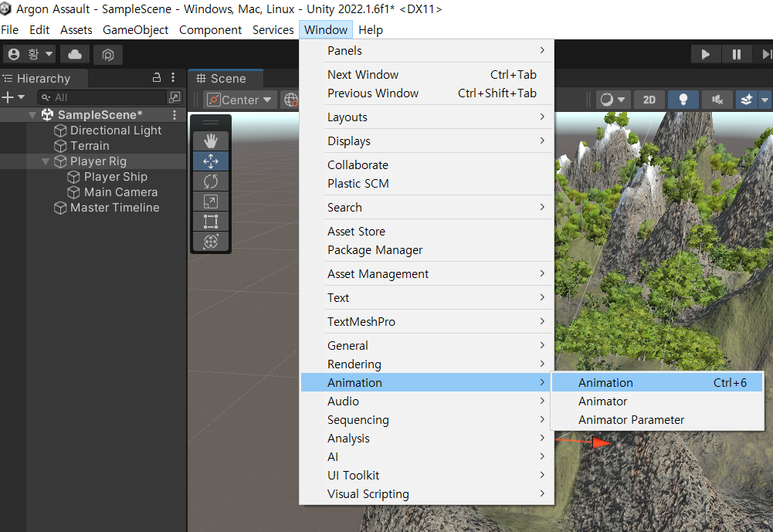Toggle scene effects (skybox, fog)
This screenshot has width=773, height=532.
(x=747, y=100)
